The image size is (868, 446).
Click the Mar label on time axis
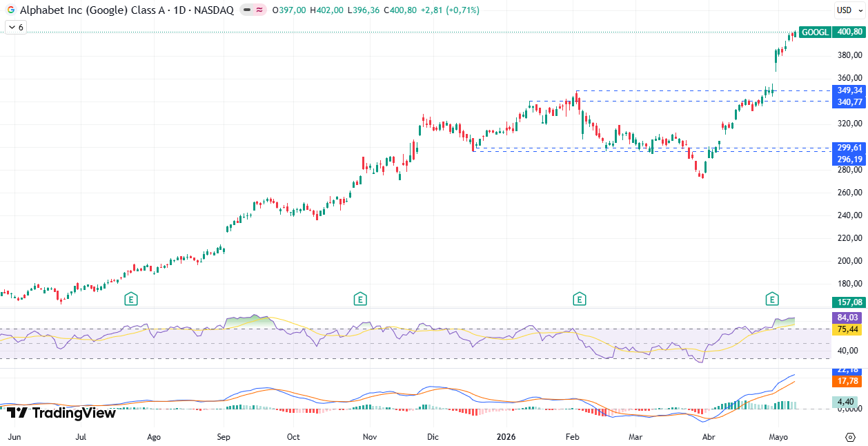[x=635, y=437]
